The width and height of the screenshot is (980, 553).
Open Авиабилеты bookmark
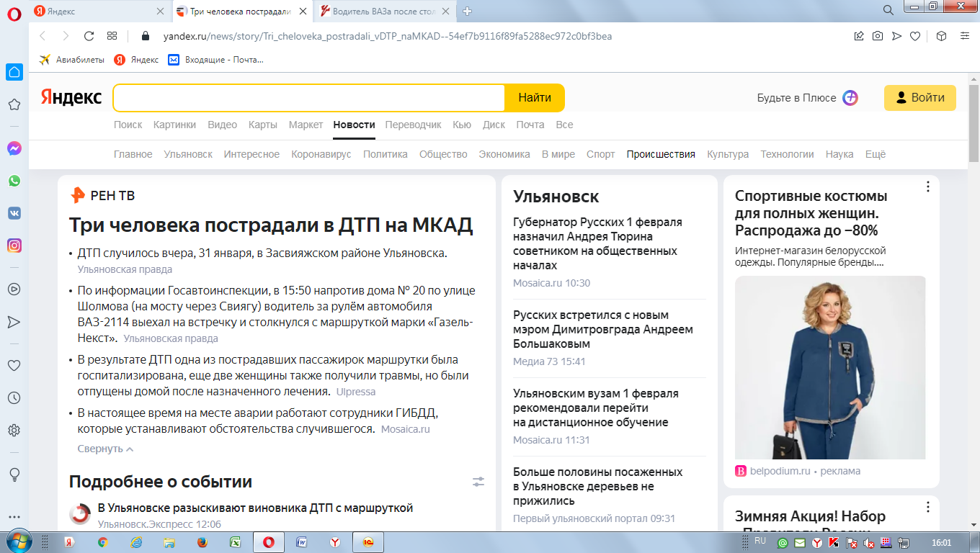click(x=72, y=59)
